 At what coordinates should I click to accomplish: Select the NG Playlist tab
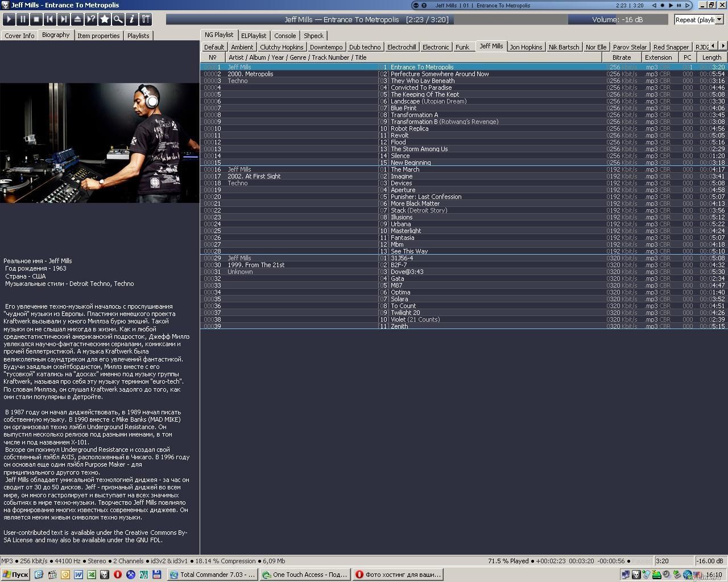pos(219,35)
